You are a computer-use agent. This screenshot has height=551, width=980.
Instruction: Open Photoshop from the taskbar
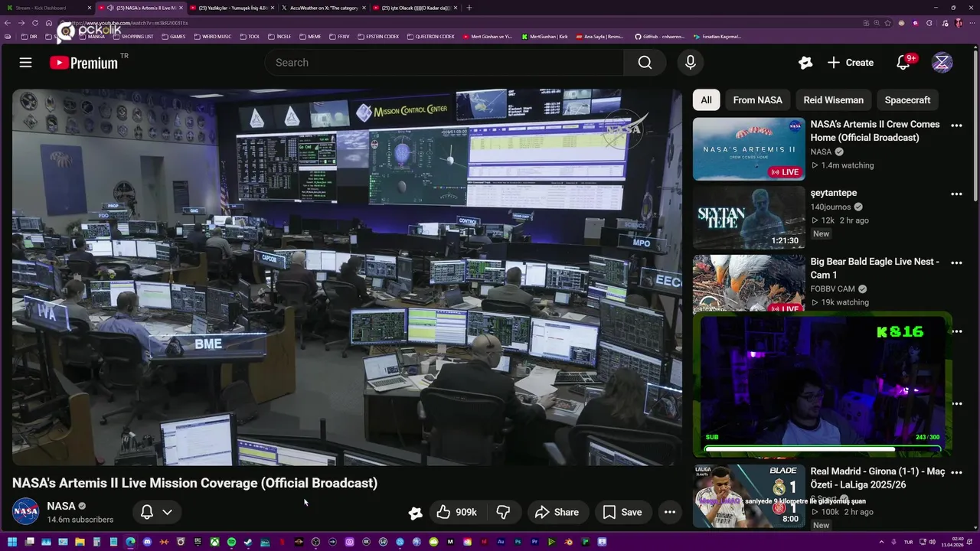pos(518,542)
